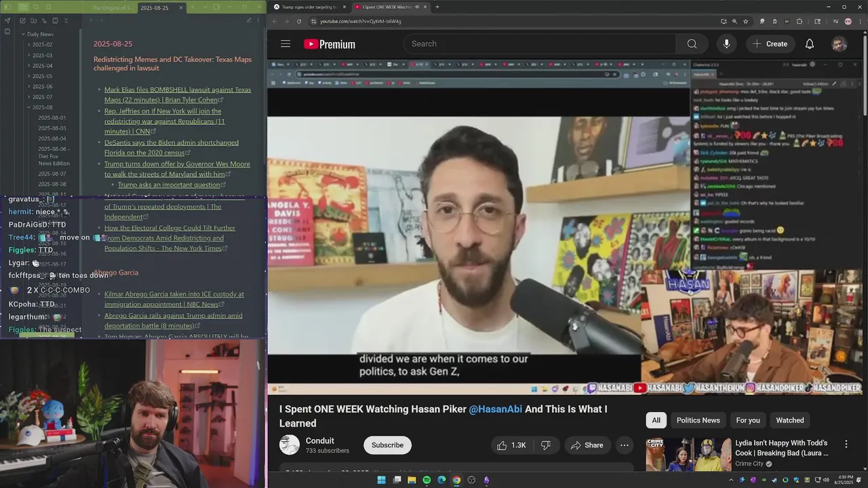This screenshot has height=488, width=868.
Task: Open Obsidian note more options menu
Action: 259,20
